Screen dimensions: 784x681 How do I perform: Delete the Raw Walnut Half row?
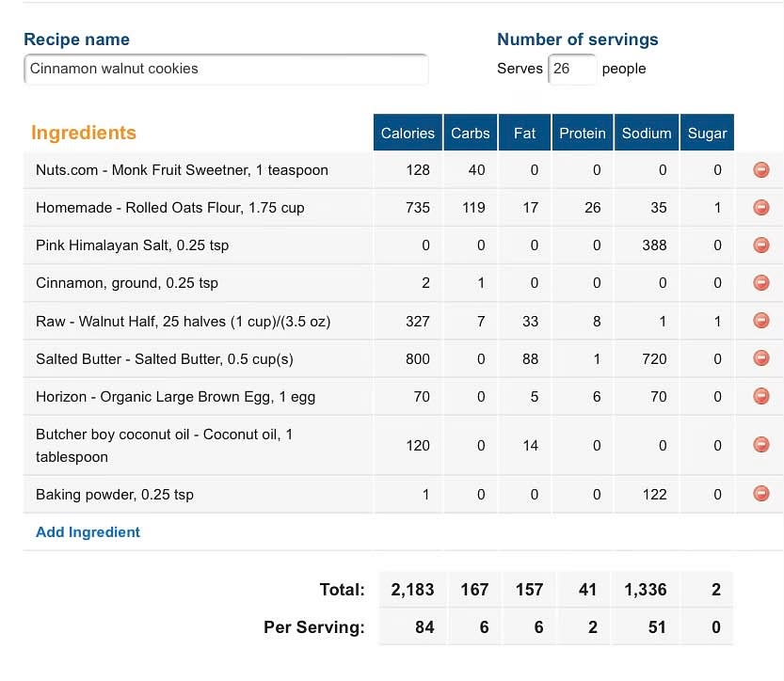click(761, 320)
